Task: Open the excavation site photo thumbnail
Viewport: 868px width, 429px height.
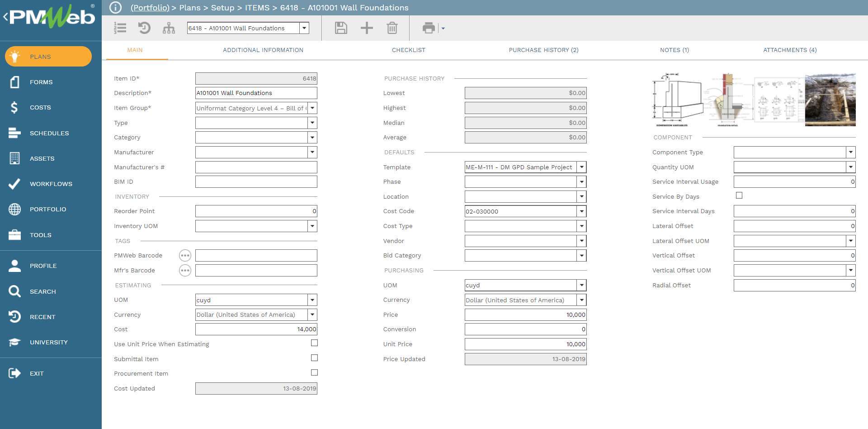Action: [x=830, y=100]
